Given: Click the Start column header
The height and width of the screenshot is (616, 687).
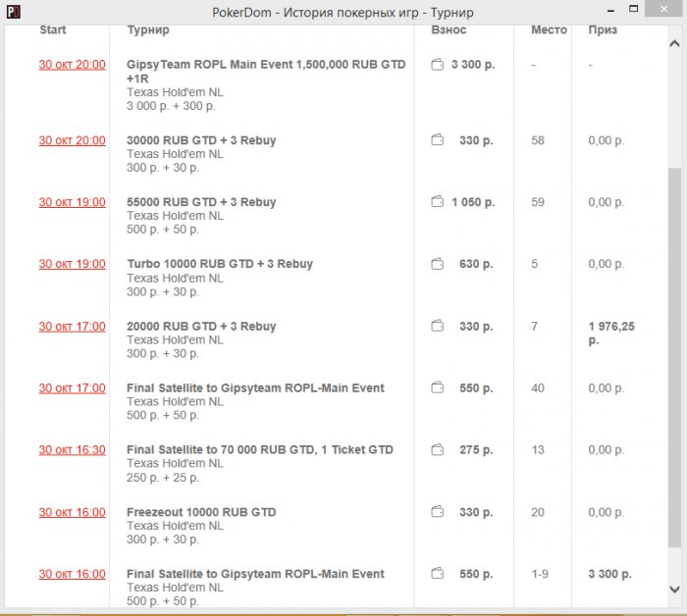Looking at the screenshot, I should click(x=53, y=30).
